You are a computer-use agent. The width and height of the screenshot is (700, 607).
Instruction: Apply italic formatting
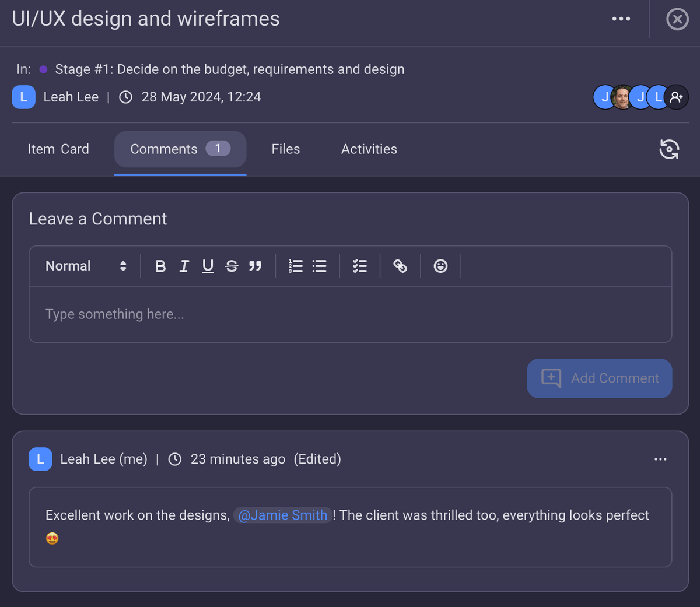184,266
